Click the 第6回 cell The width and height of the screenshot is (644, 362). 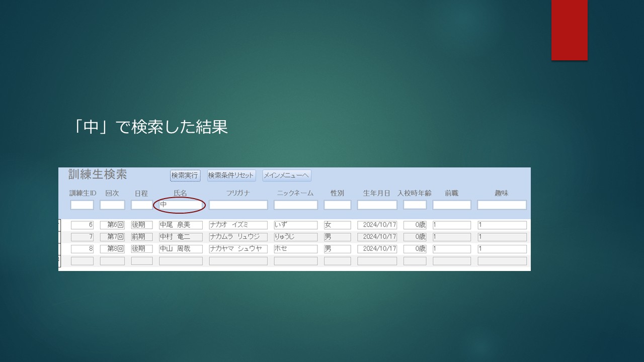tap(112, 225)
